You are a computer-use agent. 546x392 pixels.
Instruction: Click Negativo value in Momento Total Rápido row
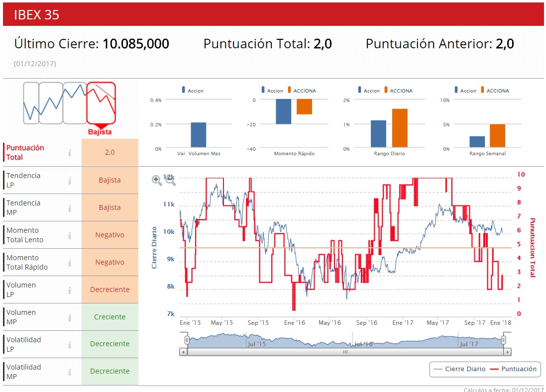pyautogui.click(x=109, y=262)
